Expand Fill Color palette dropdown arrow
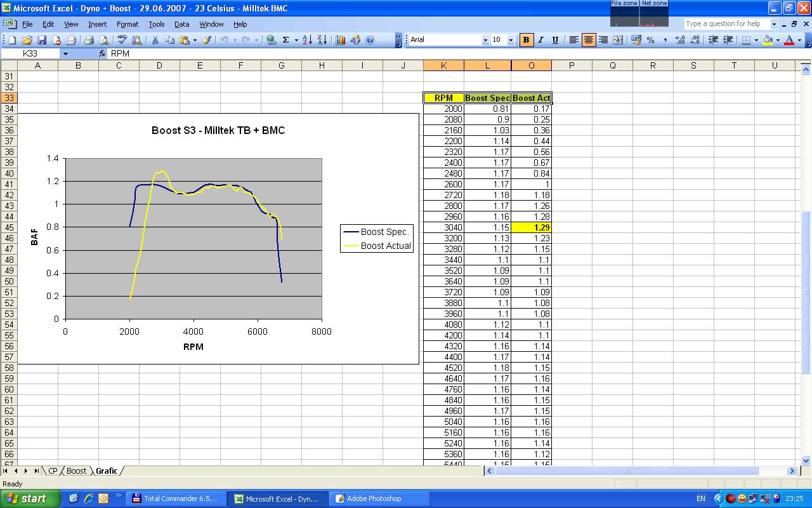 [778, 40]
